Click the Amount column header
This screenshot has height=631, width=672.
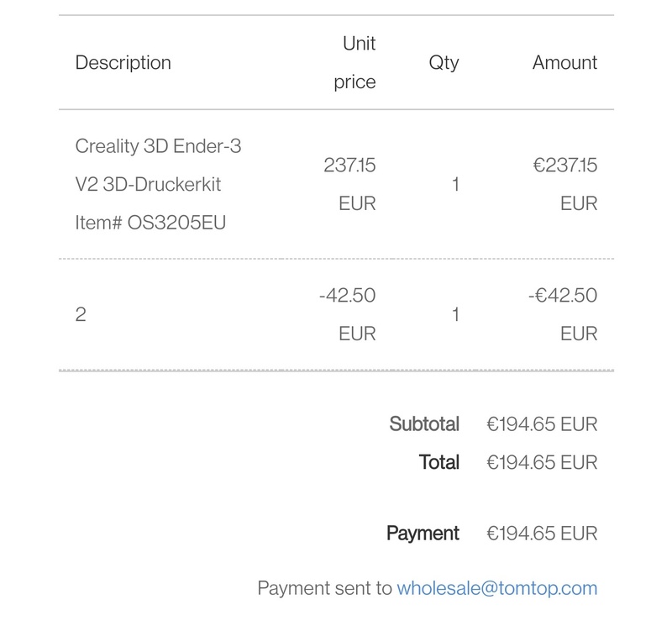(x=564, y=62)
